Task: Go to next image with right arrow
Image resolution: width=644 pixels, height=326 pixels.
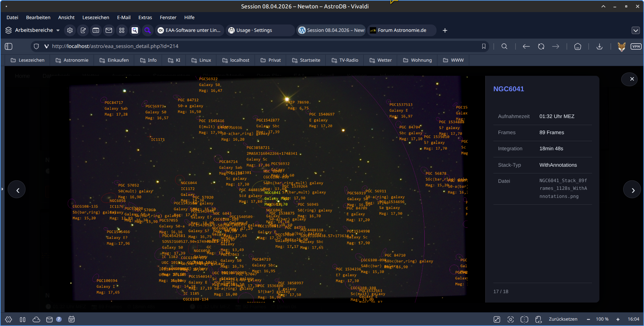Action: [632, 190]
